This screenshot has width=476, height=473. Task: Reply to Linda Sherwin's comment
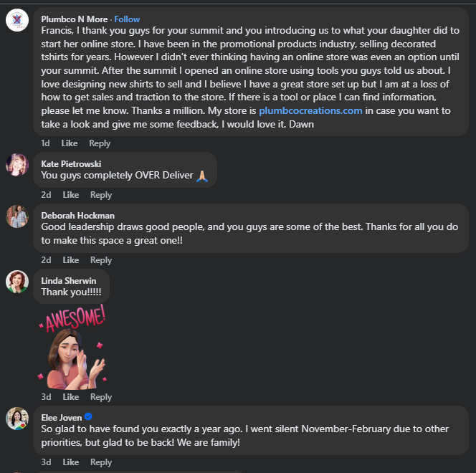101,397
